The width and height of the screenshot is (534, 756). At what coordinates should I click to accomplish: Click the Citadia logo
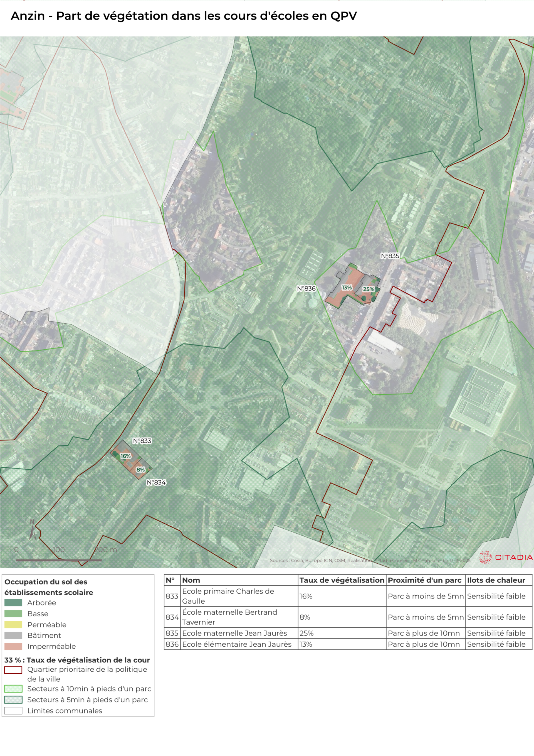pos(506,557)
